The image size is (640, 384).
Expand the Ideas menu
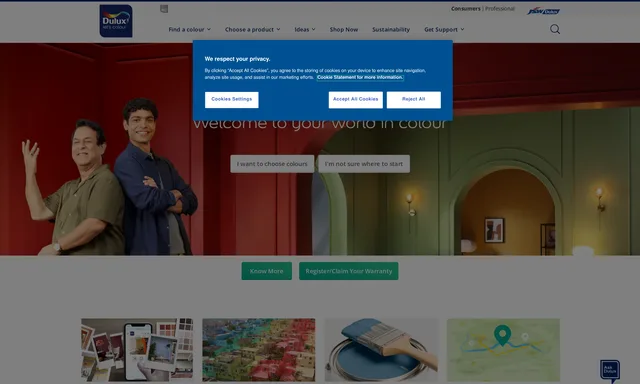pos(305,29)
